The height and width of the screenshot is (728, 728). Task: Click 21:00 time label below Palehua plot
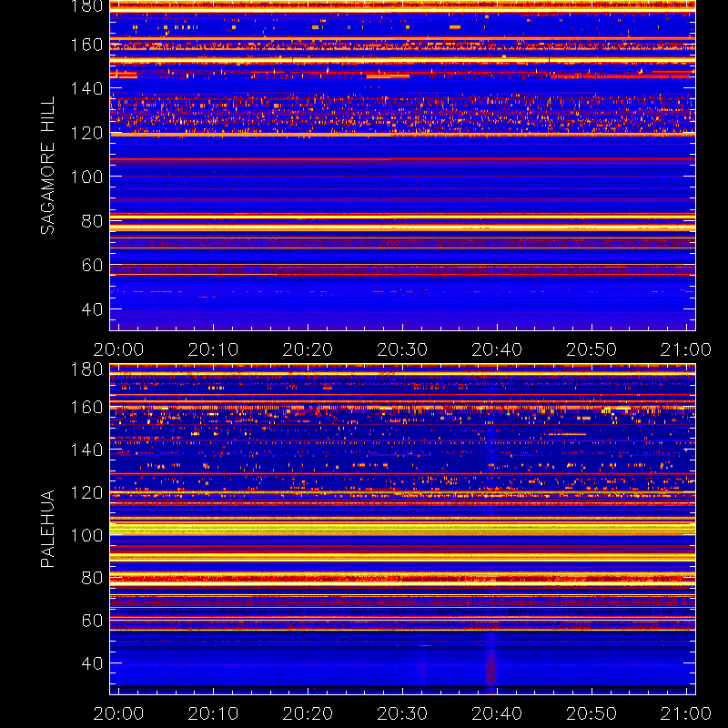[x=686, y=713]
